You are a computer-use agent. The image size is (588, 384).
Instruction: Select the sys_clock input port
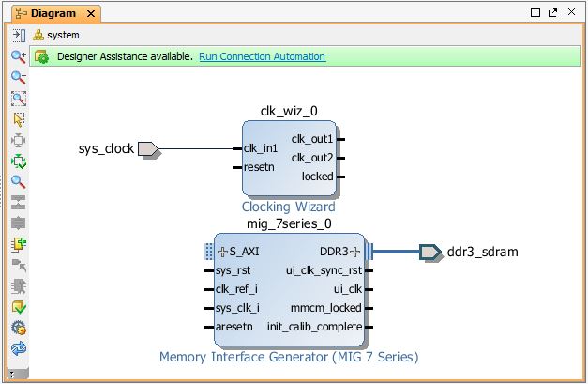pos(148,148)
